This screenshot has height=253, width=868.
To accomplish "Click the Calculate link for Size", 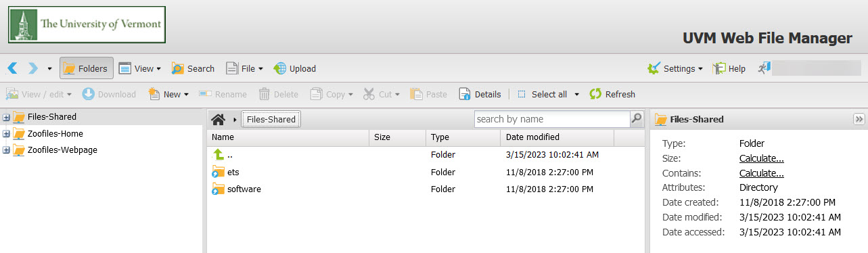I will click(761, 158).
